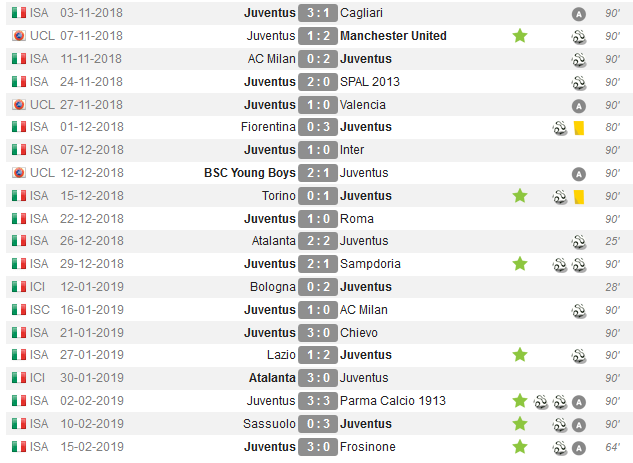Click the star icon in the Sassuolo match row
The image size is (633, 463).
pos(520,424)
